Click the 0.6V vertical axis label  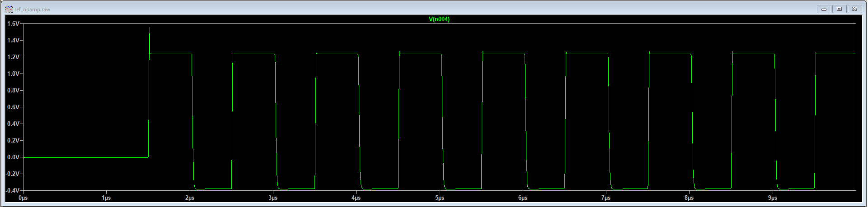coord(13,107)
